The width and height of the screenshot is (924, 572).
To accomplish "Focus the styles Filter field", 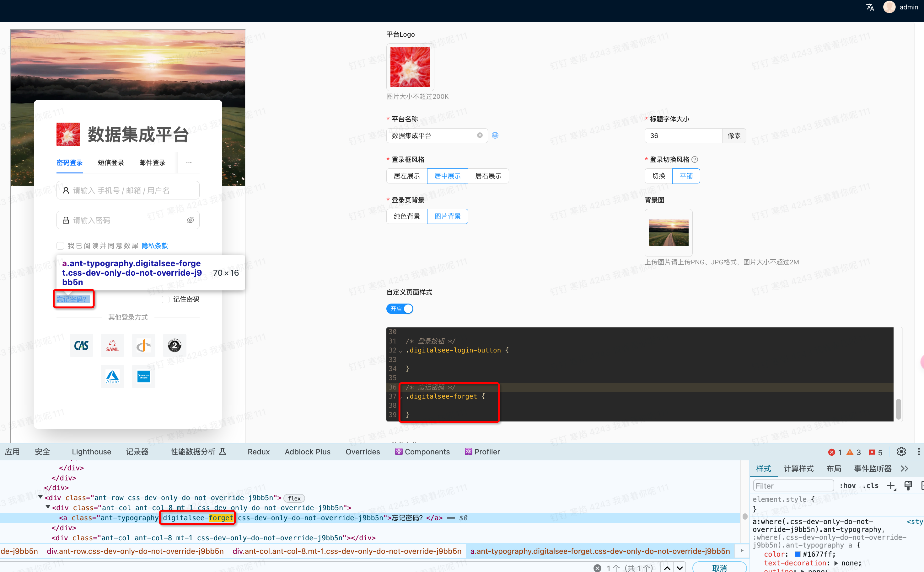I will pyautogui.click(x=793, y=486).
